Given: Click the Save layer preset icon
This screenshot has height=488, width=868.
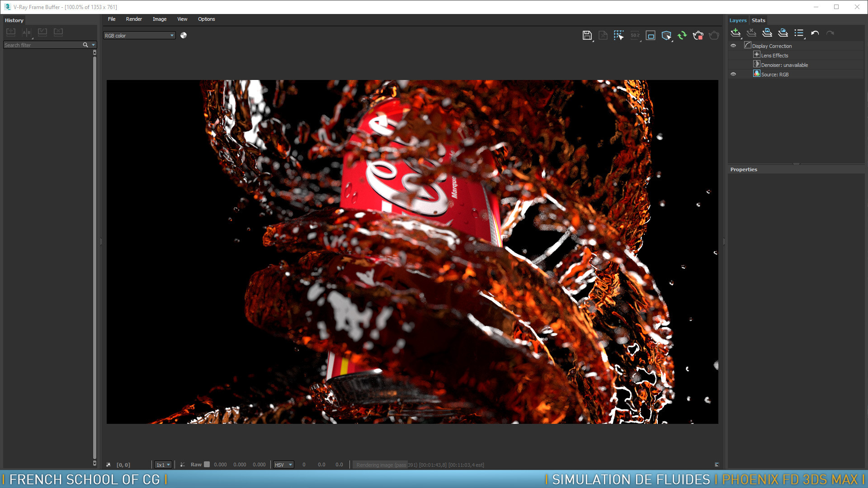Looking at the screenshot, I should pos(767,33).
